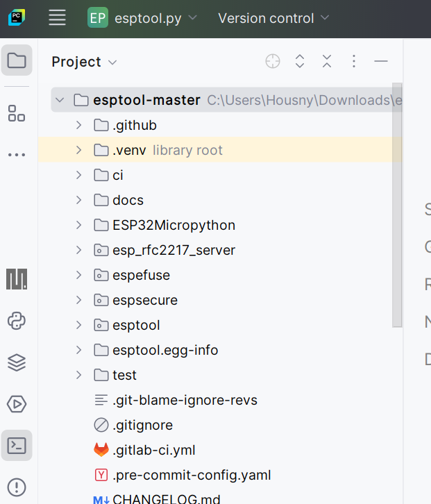
Task: Expand the espsecure package
Action: pyautogui.click(x=78, y=300)
